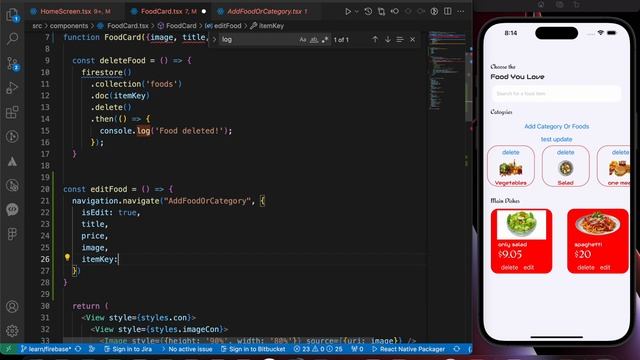Tap delete on the 'only salad' card
This screenshot has width=640, height=360.
[x=509, y=267]
